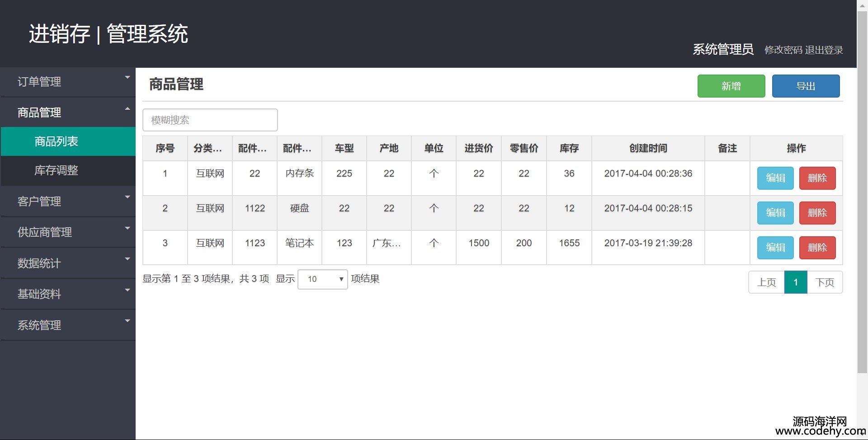
Task: Sort by the 序号 column header
Action: point(165,148)
